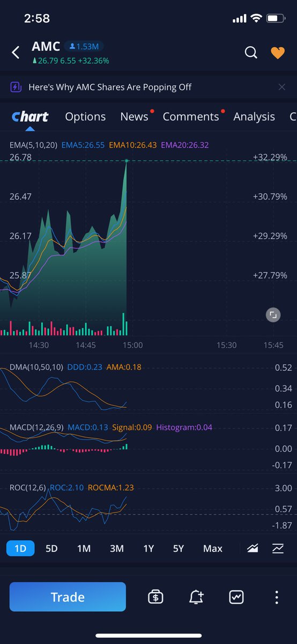The width and height of the screenshot is (297, 644).
Task: Tap the ROCMA:1.23 value
Action: coord(112,488)
